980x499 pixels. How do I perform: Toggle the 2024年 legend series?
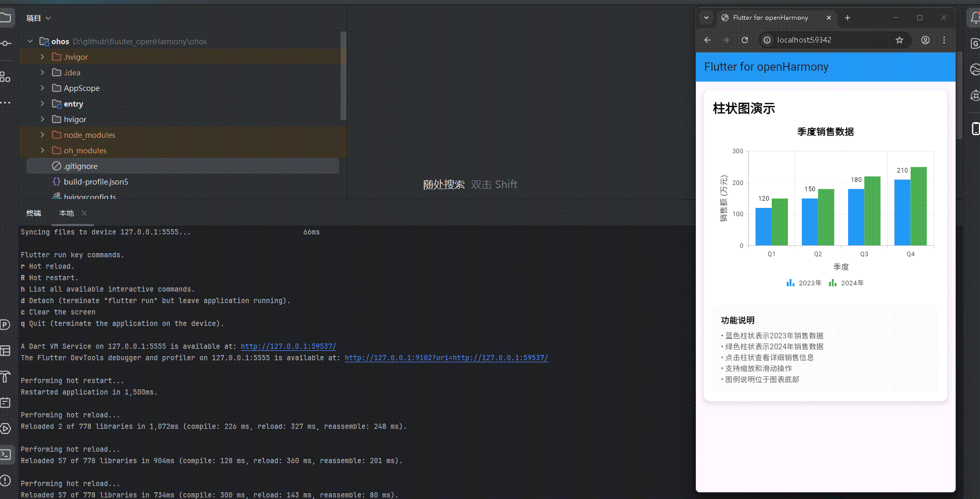tap(846, 283)
